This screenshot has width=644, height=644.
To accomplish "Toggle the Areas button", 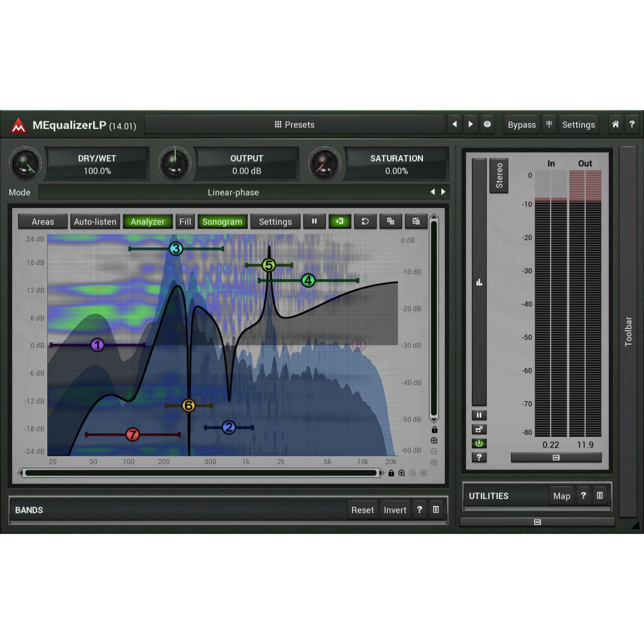I will tap(43, 222).
